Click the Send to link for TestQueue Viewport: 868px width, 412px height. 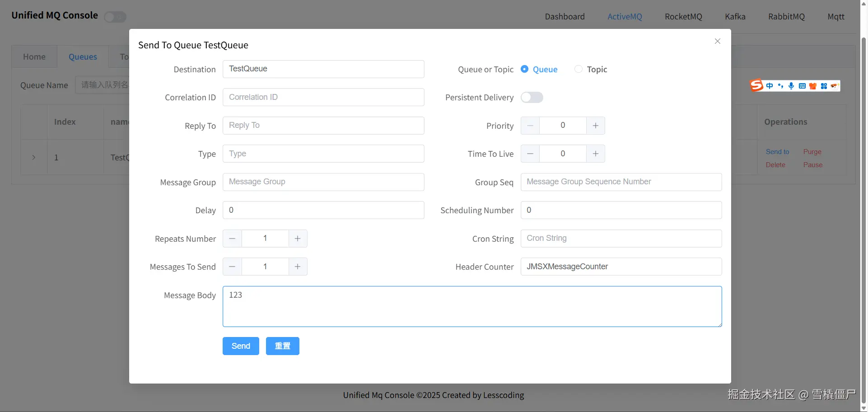pyautogui.click(x=777, y=152)
